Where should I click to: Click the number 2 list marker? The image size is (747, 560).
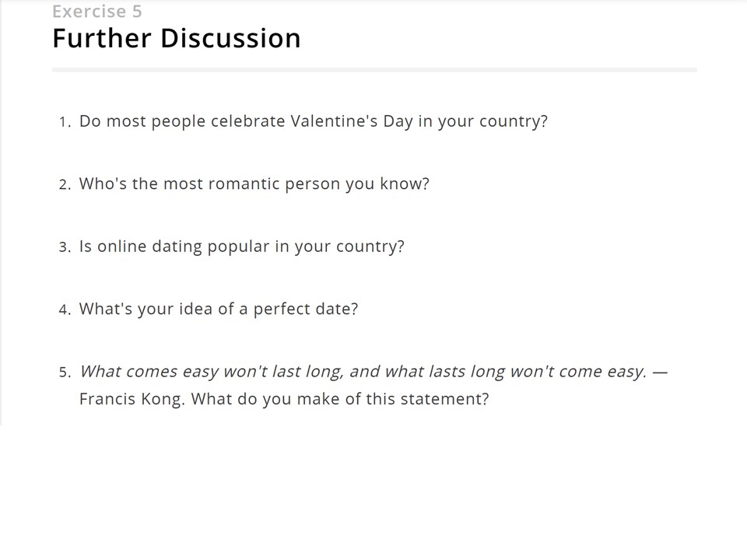[x=65, y=185]
